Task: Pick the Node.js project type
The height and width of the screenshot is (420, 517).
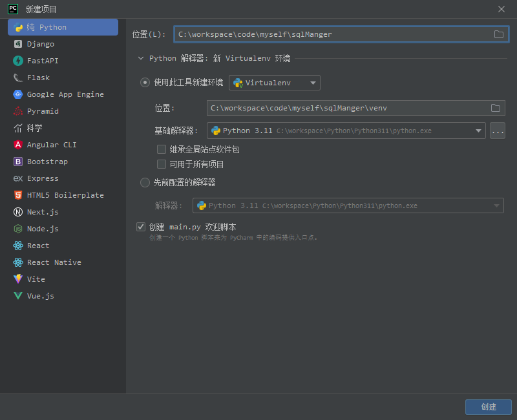Action: tap(42, 229)
